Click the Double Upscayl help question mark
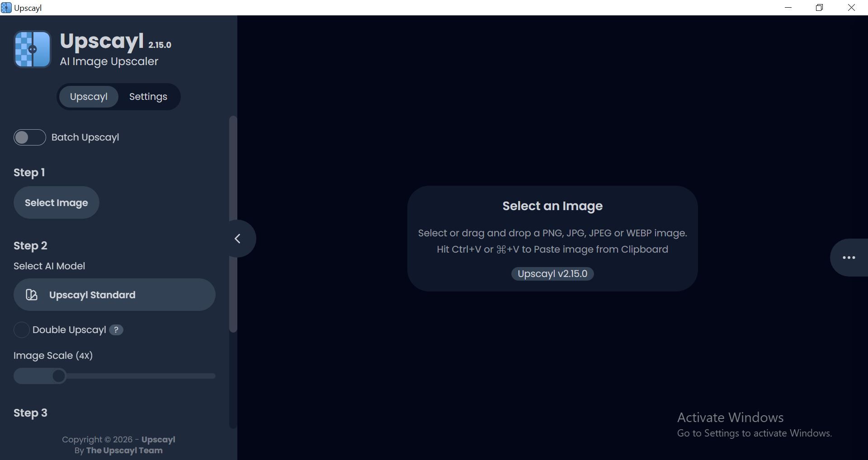Screen dimensions: 868x460 [116, 330]
